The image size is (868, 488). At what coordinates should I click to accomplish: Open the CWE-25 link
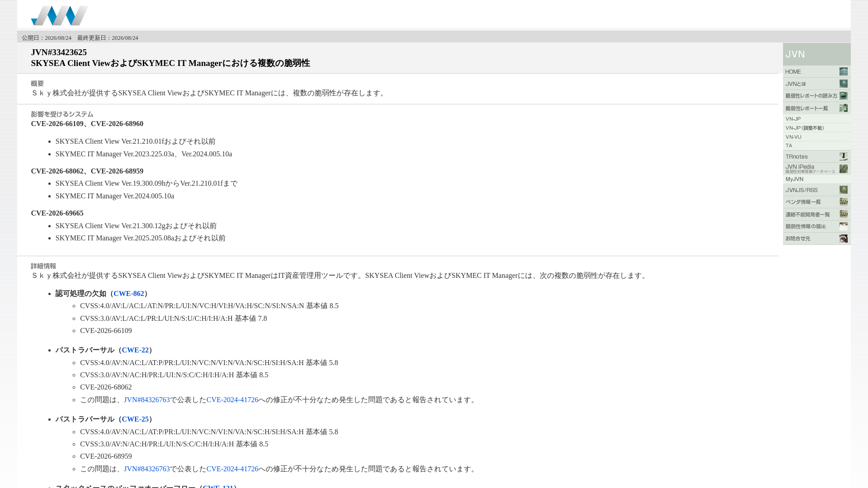click(135, 419)
